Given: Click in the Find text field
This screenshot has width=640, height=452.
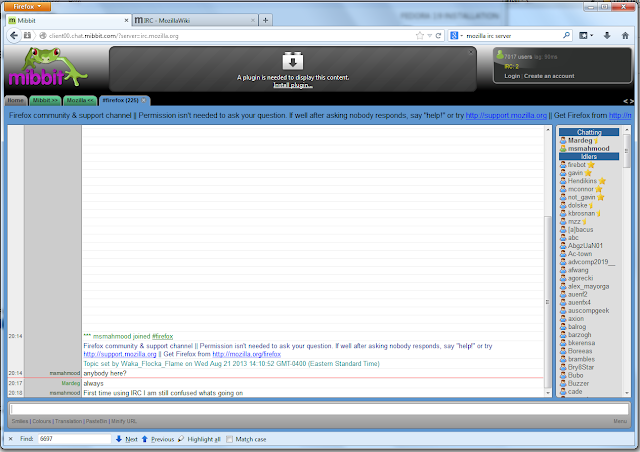Looking at the screenshot, I should [x=75, y=439].
